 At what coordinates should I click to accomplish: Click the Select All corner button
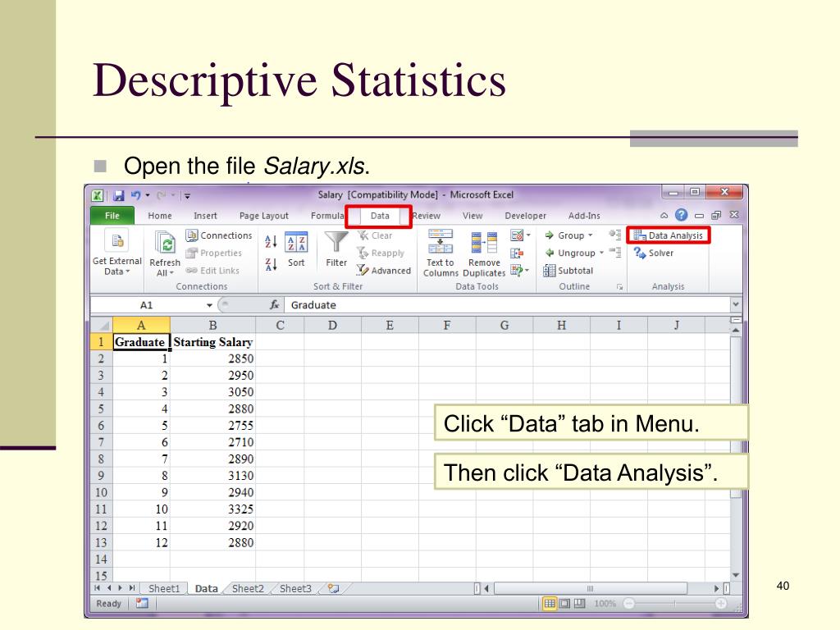[x=101, y=325]
